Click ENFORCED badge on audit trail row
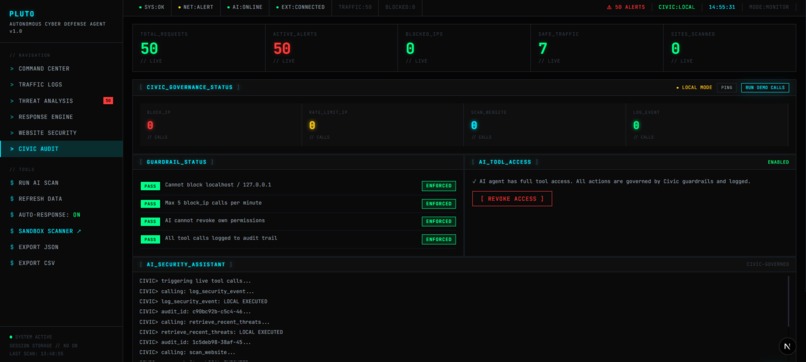Viewport: 806px width, 362px height. [x=438, y=239]
